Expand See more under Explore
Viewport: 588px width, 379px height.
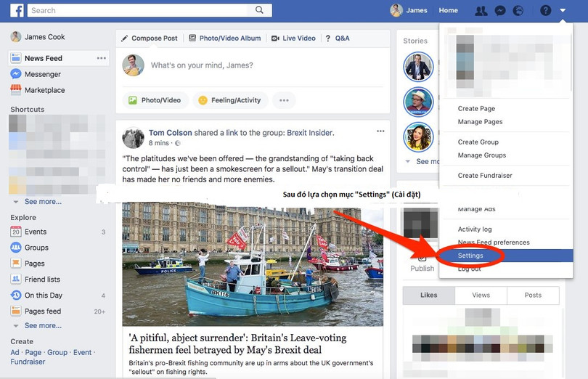(43, 325)
